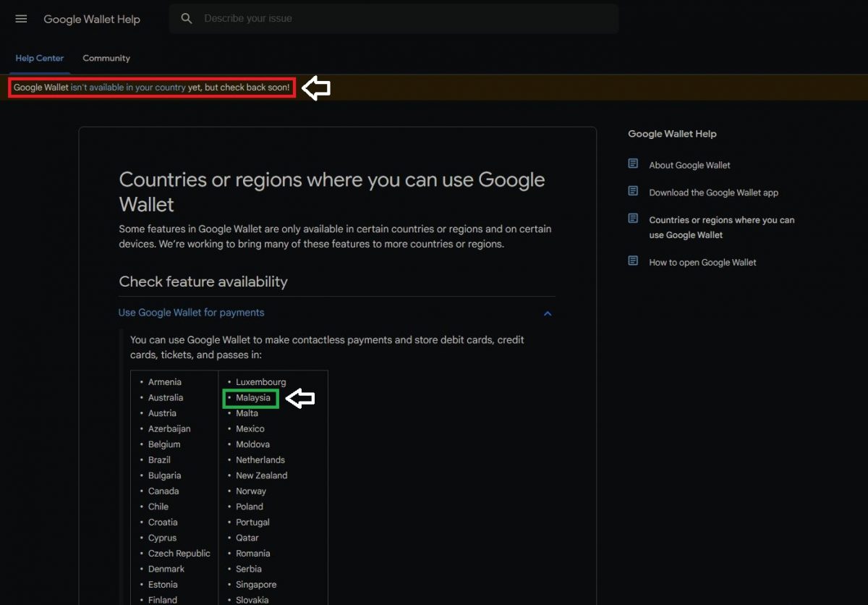Click Luxembourg in the country list

(x=261, y=382)
